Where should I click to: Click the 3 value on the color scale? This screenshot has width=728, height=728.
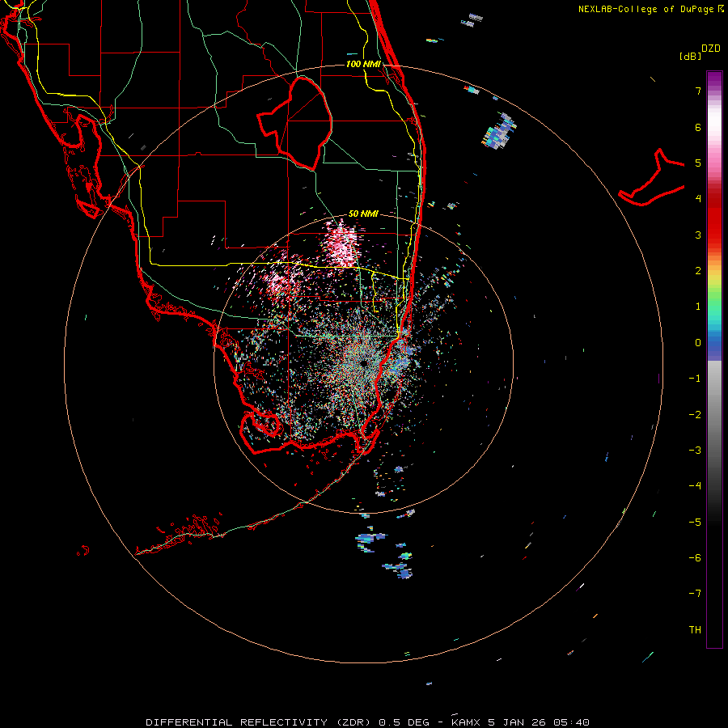[698, 235]
